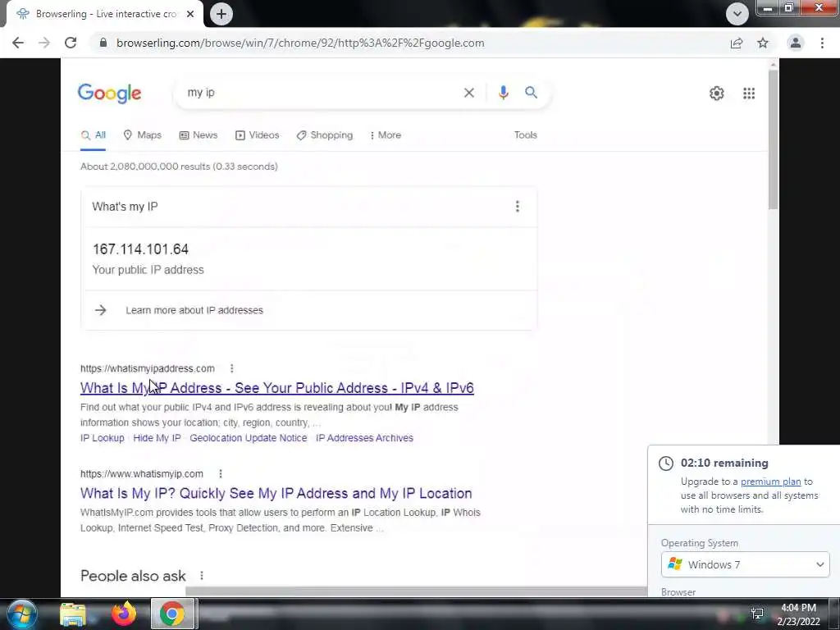Click the microphone voice search icon
840x630 pixels.
coord(503,93)
